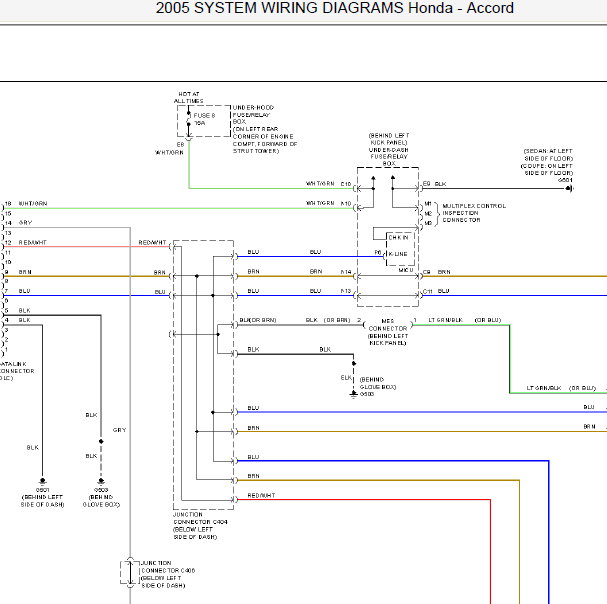This screenshot has width=607, height=604.
Task: Click the "C9" terminal label
Action: (426, 272)
